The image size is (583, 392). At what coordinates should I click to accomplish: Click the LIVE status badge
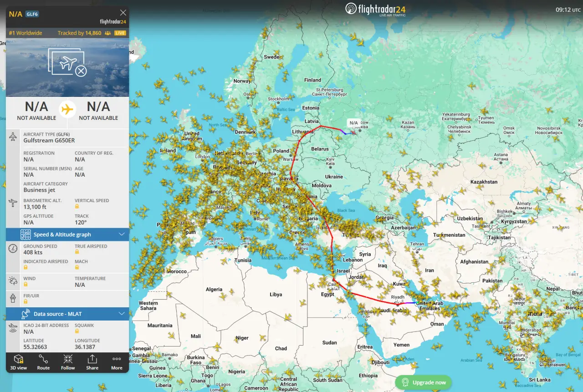click(120, 33)
